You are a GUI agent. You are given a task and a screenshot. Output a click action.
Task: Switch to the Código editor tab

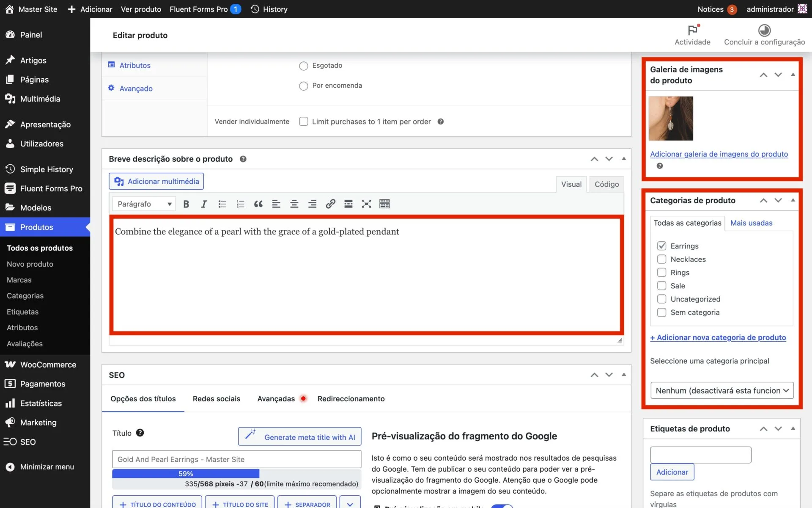(606, 184)
